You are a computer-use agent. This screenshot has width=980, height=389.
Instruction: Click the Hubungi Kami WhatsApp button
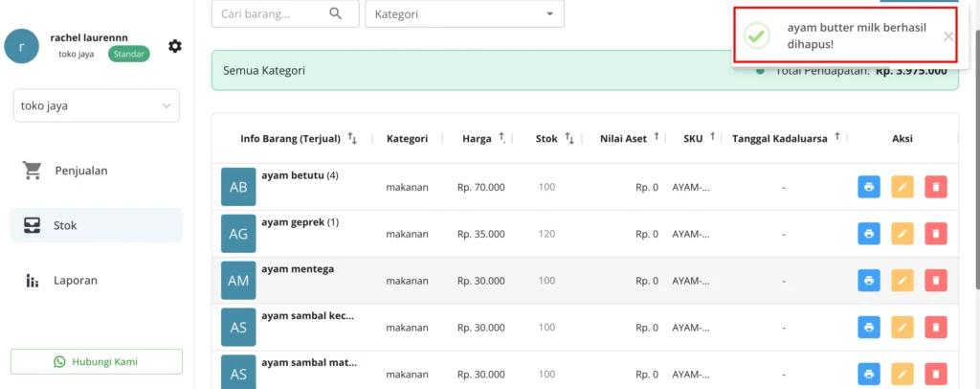click(97, 361)
